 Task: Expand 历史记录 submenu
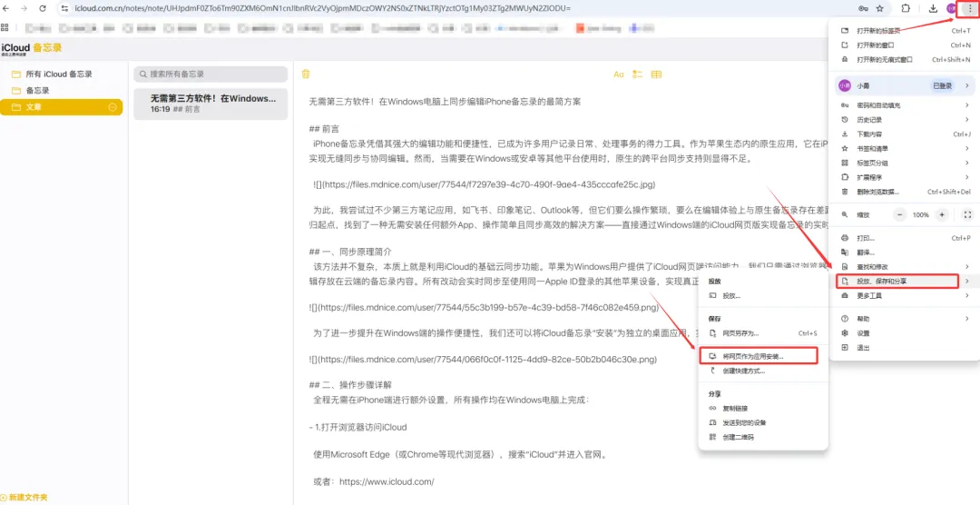pyautogui.click(x=905, y=120)
